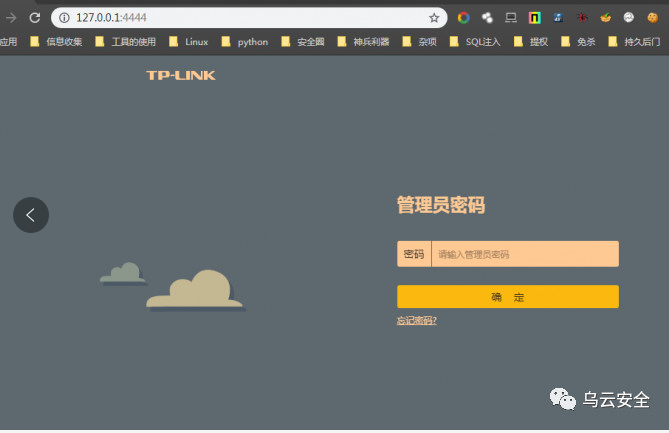Click the address bar showing 127.0.0.1:4444

[249, 17]
